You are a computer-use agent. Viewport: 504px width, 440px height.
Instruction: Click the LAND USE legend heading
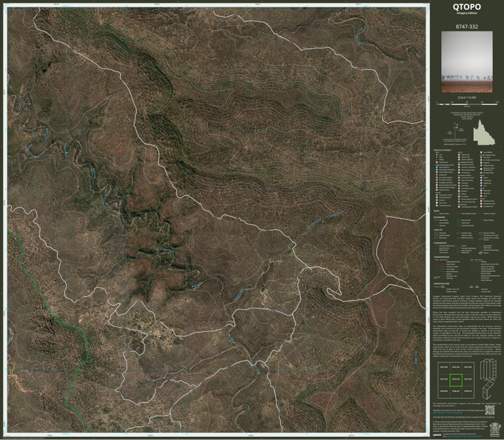pos(438,230)
